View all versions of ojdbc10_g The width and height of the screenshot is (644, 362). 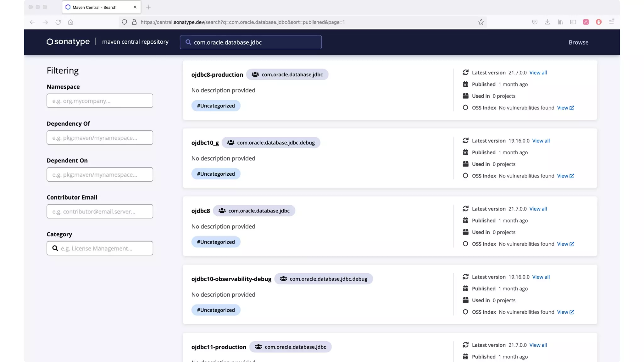tap(541, 141)
